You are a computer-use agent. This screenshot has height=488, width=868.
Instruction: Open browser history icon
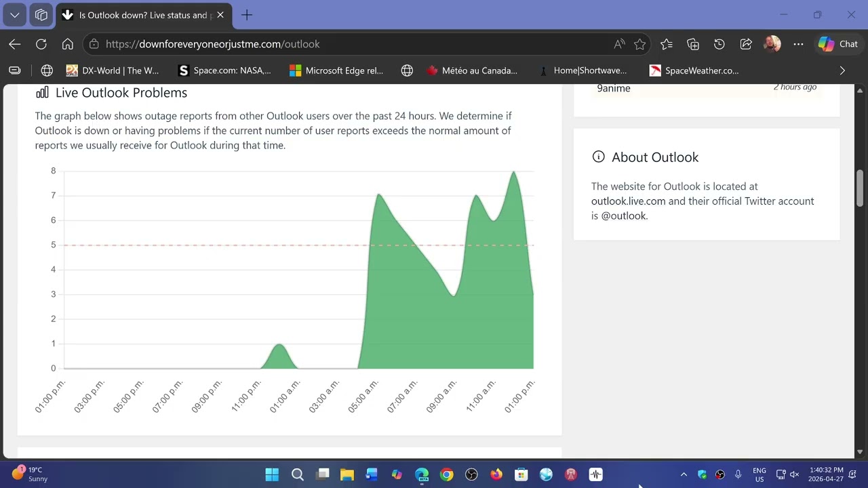pos(719,44)
